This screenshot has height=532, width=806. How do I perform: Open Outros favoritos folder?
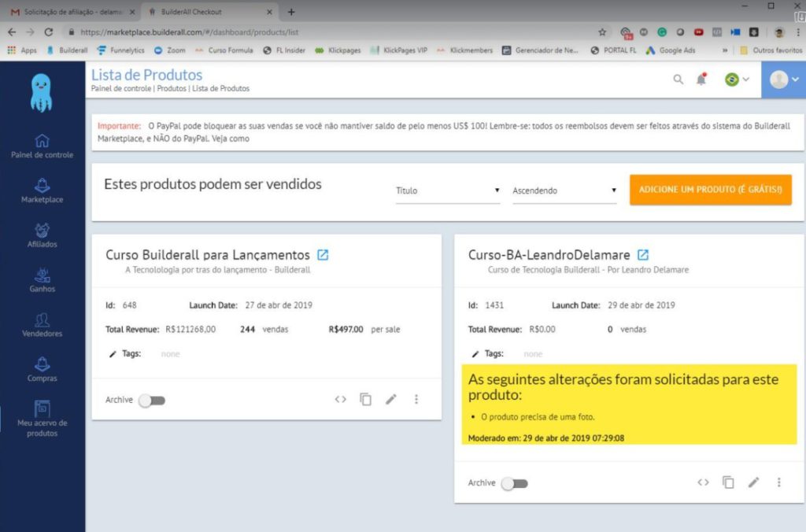tap(771, 50)
